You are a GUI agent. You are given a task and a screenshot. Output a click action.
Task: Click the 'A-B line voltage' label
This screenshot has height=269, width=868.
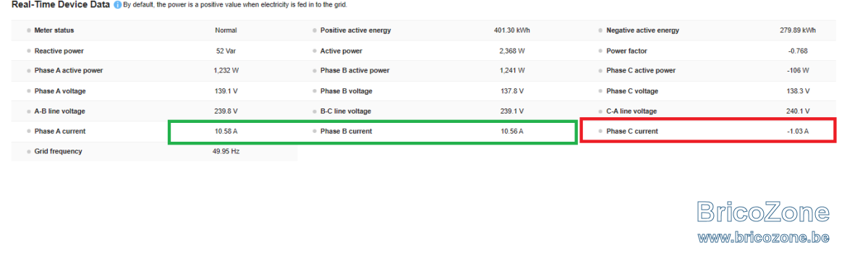click(x=60, y=111)
